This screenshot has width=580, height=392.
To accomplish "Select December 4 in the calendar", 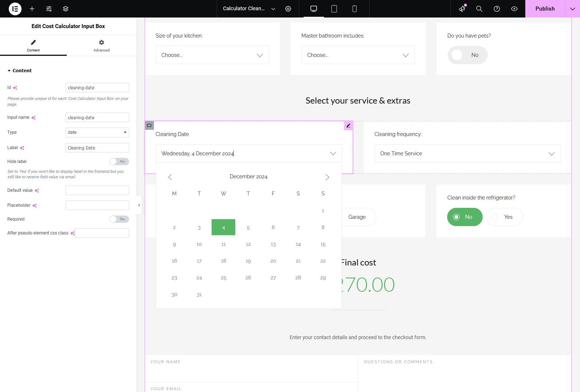I will coord(223,227).
